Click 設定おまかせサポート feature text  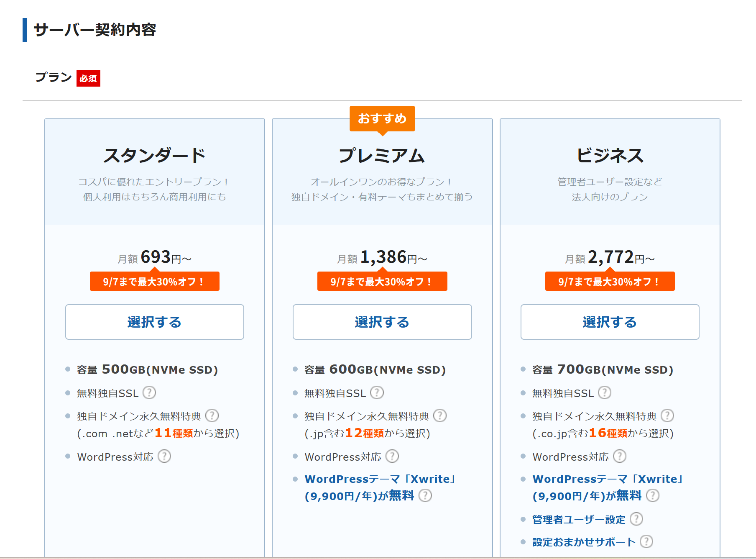pyautogui.click(x=584, y=542)
